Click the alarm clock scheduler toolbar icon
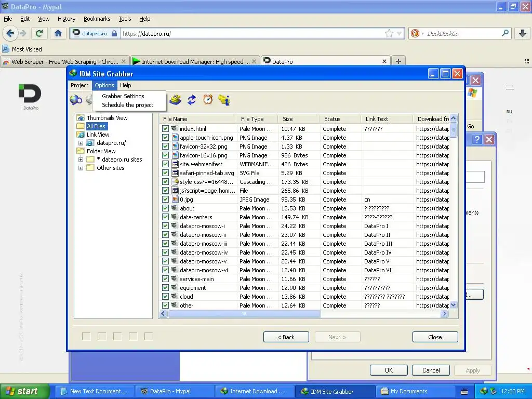Viewport: 532px width, 399px height. pos(208,99)
